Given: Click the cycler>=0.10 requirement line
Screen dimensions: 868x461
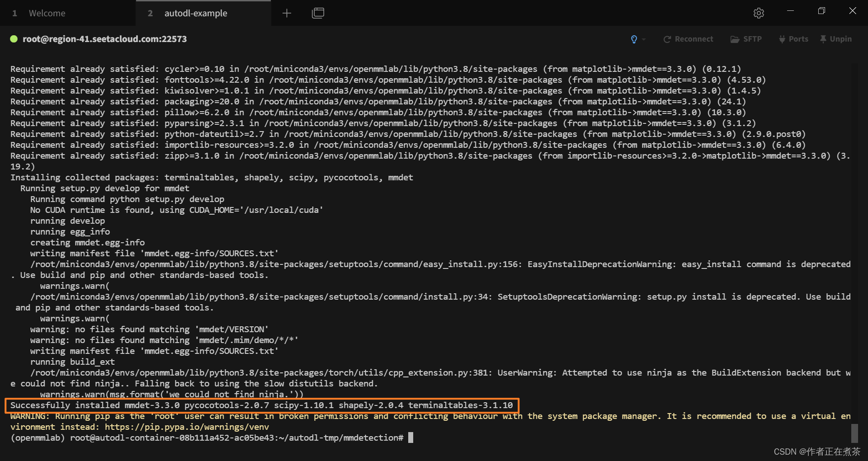Looking at the screenshot, I should tap(376, 69).
